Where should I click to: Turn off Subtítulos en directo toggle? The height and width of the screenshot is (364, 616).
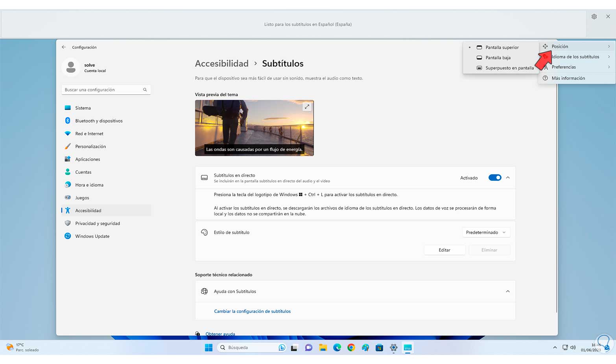coord(494,178)
